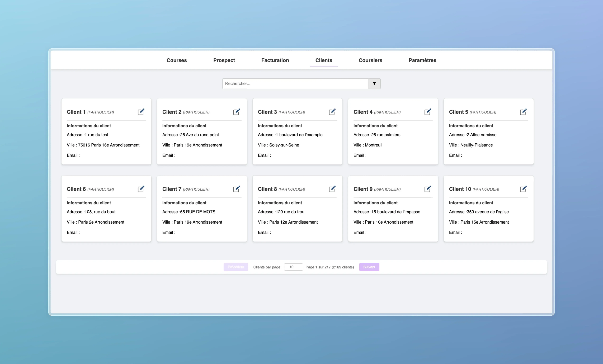603x364 pixels.
Task: Expand the search filter dropdown arrow
Action: pyautogui.click(x=374, y=83)
